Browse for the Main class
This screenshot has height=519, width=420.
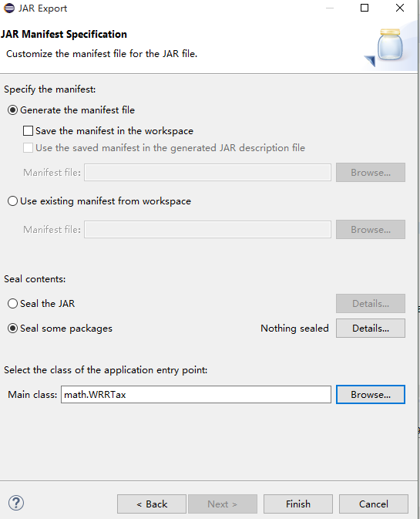371,394
